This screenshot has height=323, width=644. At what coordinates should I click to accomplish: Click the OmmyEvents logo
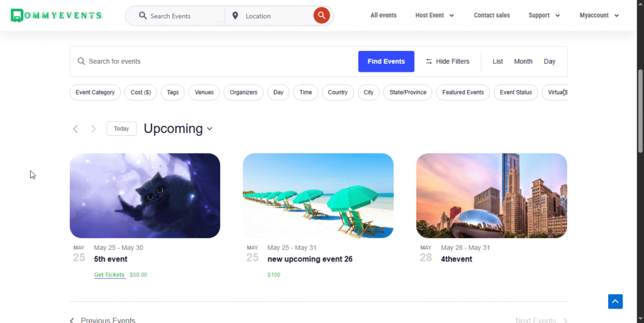tap(56, 16)
